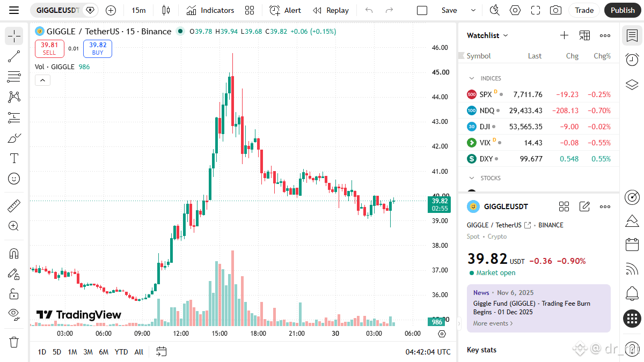Open the alerts clock icon in right sidebar

tap(632, 60)
